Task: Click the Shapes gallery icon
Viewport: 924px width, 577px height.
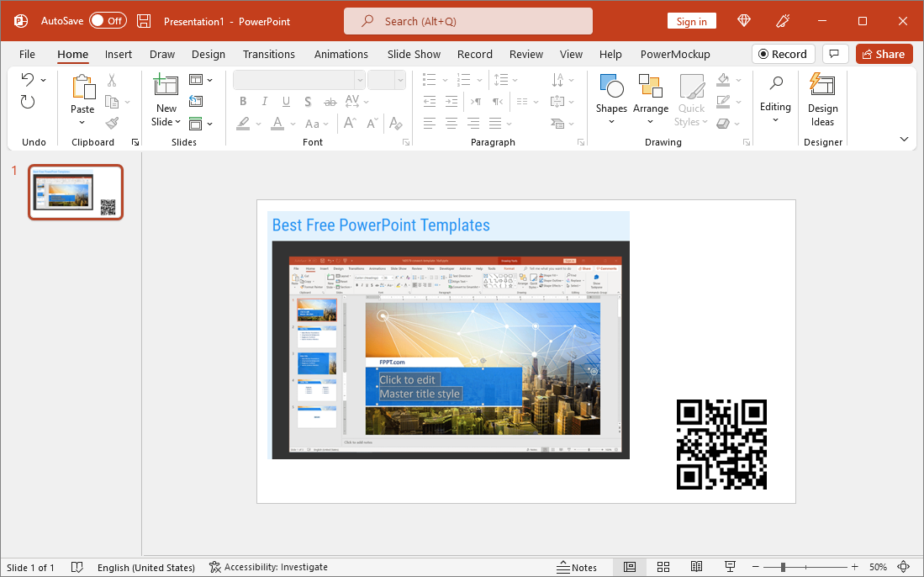Action: (x=611, y=86)
